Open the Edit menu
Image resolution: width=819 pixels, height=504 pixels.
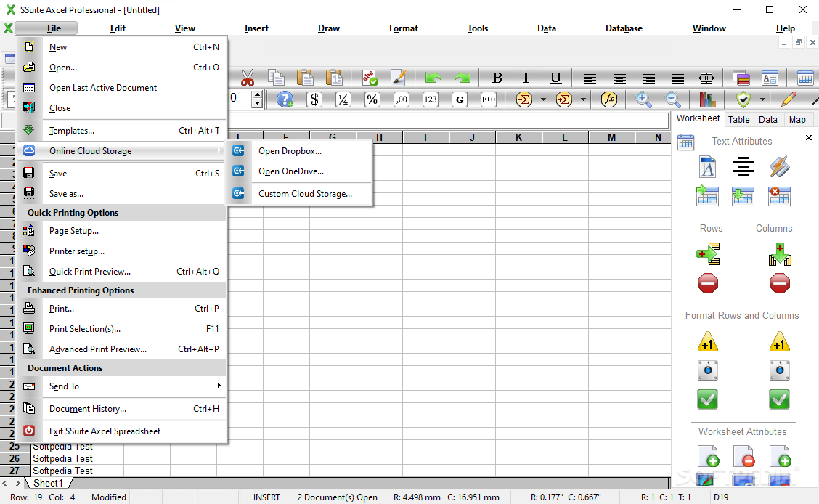tap(118, 28)
